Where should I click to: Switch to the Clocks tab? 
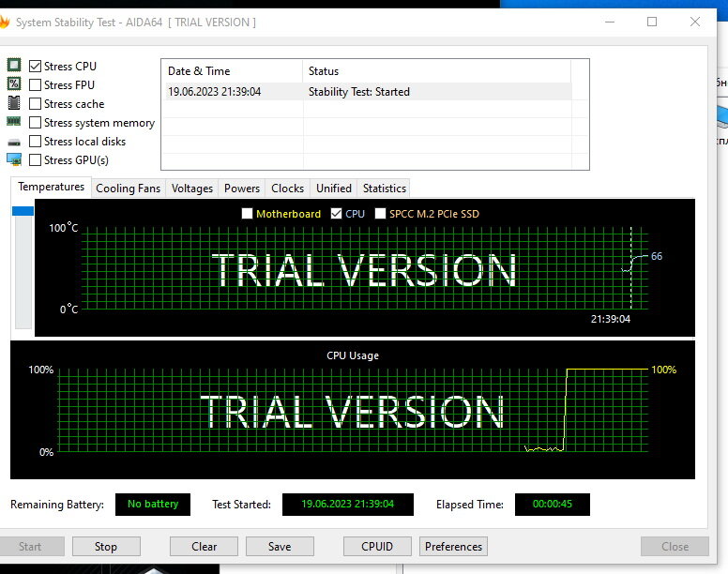coord(287,189)
